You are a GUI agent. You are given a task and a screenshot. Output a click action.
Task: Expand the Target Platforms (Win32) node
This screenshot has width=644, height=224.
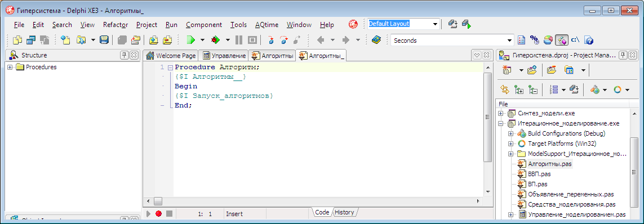click(x=510, y=144)
